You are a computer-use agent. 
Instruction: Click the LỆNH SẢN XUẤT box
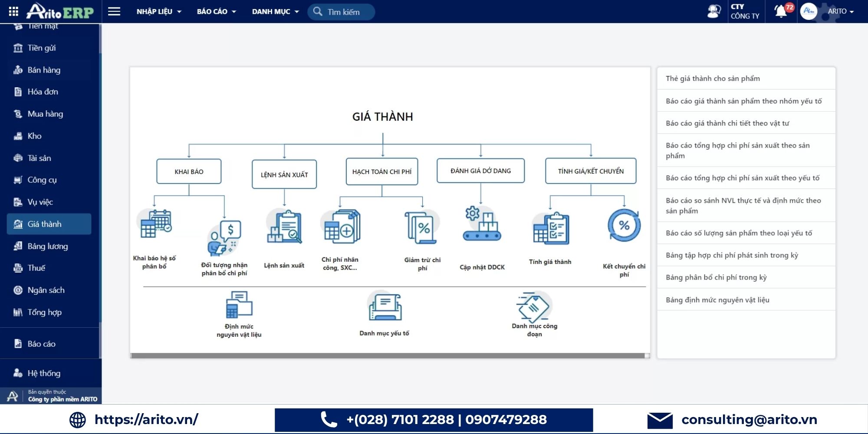pyautogui.click(x=284, y=174)
